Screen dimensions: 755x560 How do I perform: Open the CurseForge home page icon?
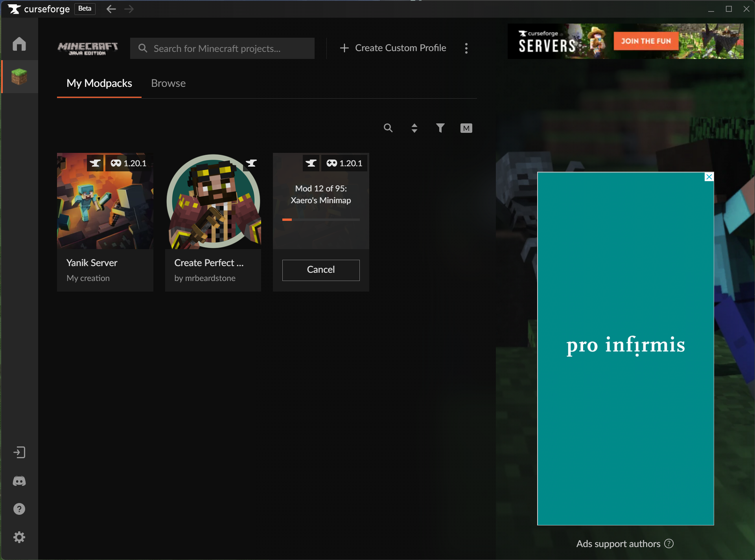point(19,44)
